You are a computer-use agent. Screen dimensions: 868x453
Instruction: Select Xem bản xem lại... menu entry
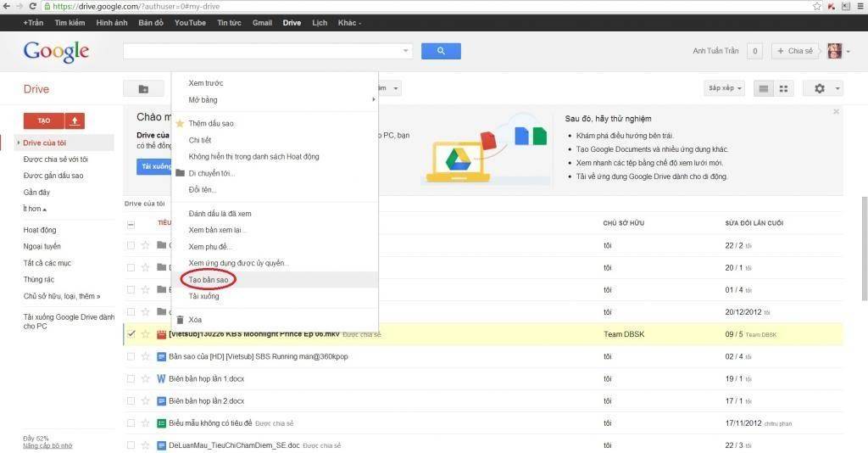(218, 230)
